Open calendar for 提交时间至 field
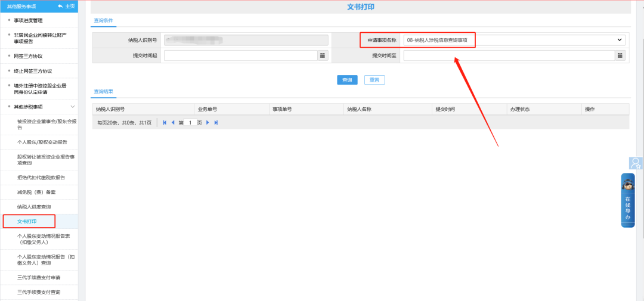This screenshot has width=644, height=301. (620, 55)
